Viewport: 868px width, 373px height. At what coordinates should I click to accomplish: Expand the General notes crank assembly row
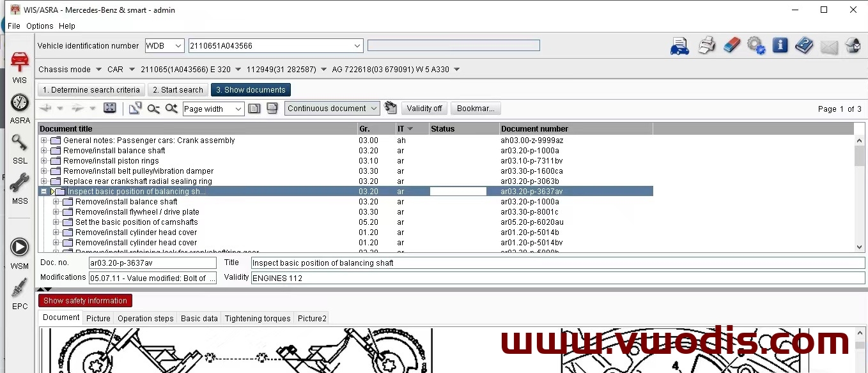(x=44, y=141)
